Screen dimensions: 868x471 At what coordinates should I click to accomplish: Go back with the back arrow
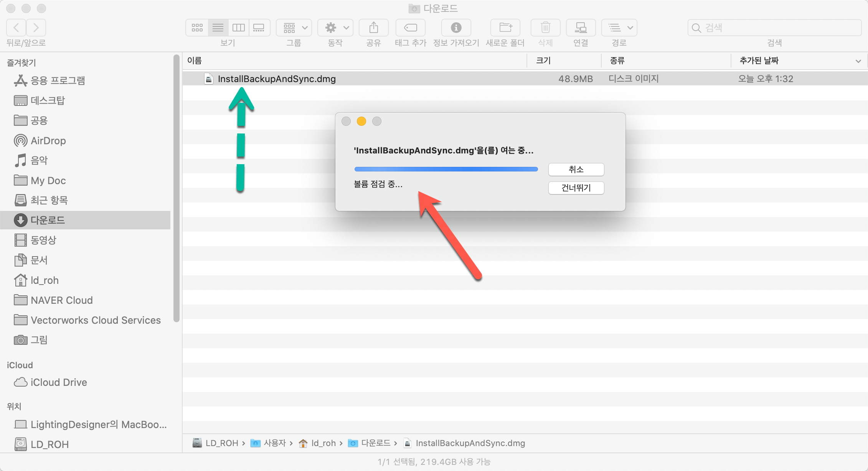[17, 28]
